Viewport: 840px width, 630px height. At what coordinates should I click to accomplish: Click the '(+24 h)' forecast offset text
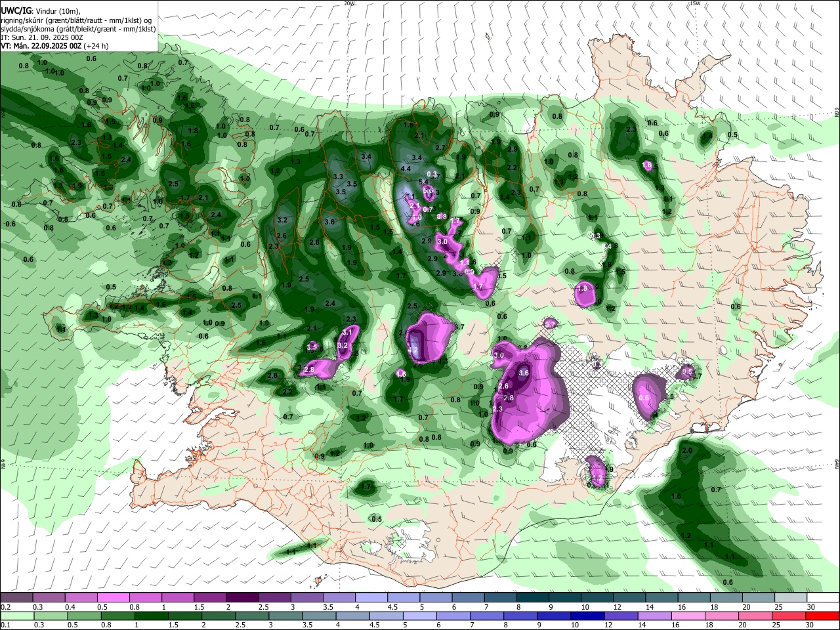click(x=96, y=46)
